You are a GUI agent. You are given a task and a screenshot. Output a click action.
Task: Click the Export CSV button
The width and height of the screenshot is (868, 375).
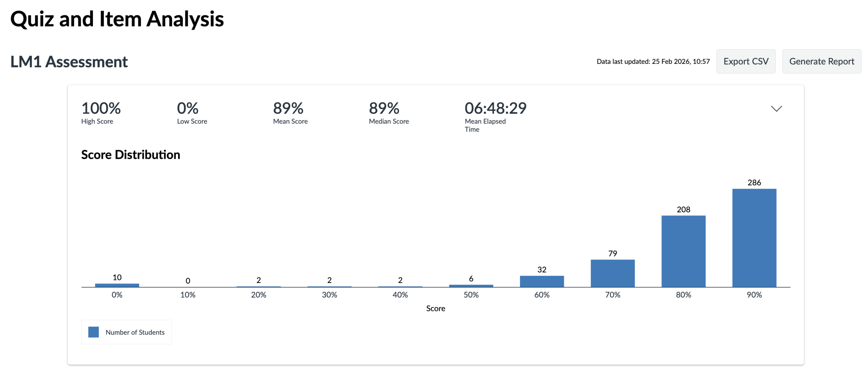[x=745, y=61]
